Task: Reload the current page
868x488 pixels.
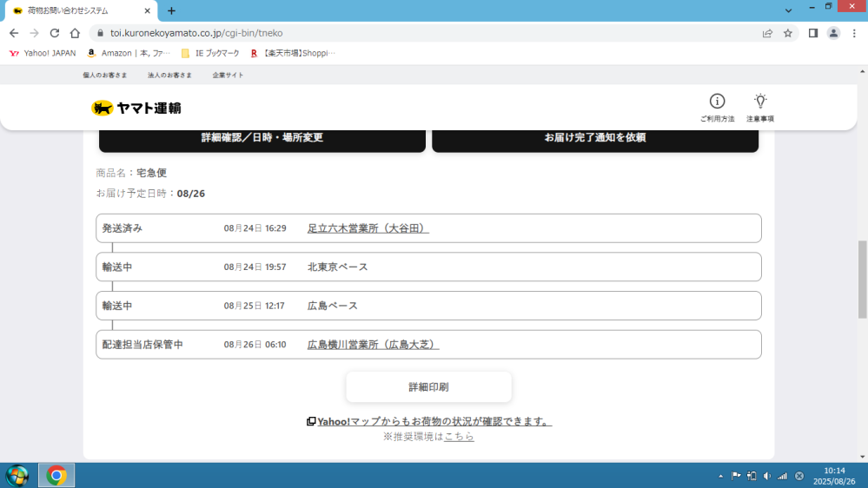Action: 54,33
